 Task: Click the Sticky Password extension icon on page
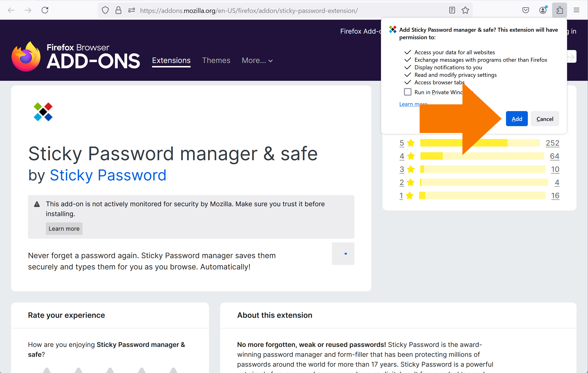tap(43, 112)
